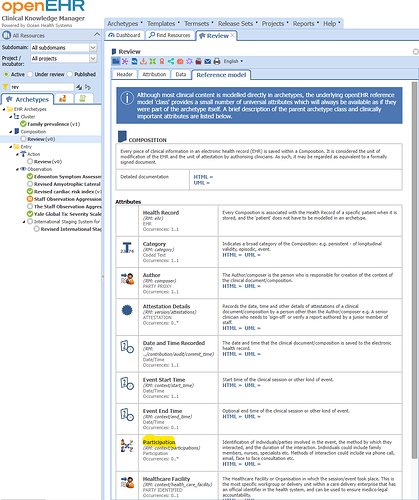419x500 pixels.
Task: Open the HTML link for Category
Action: click(232, 255)
